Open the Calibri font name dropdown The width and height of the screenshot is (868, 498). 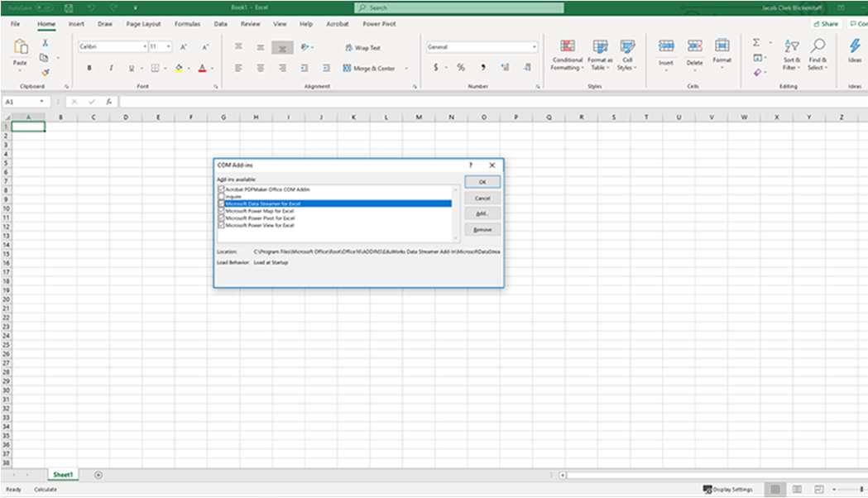[x=145, y=46]
